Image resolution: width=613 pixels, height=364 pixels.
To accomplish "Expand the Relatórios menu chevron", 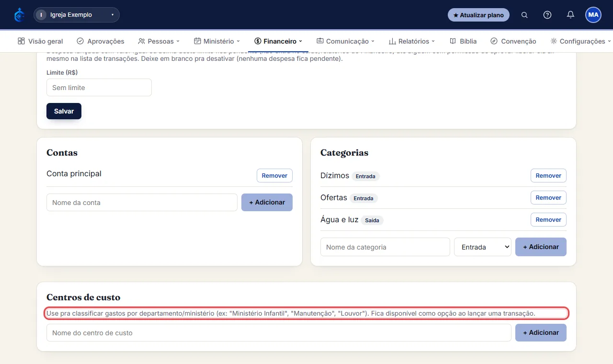I will point(433,41).
